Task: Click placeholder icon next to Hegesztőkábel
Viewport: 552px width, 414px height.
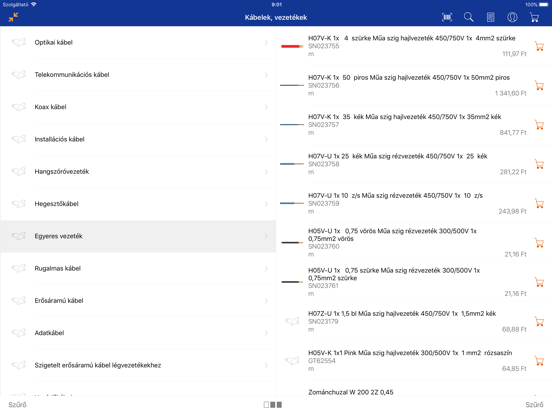Action: coord(19,203)
